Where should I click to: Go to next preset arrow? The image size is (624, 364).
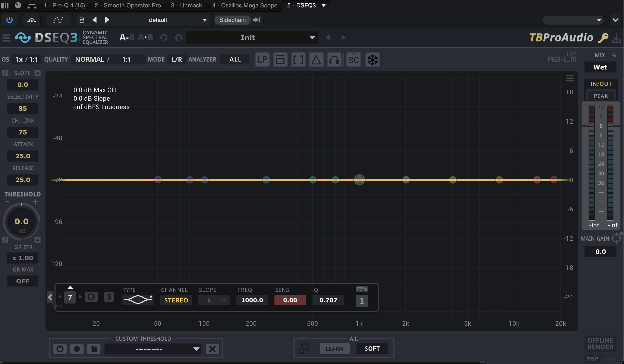(343, 38)
